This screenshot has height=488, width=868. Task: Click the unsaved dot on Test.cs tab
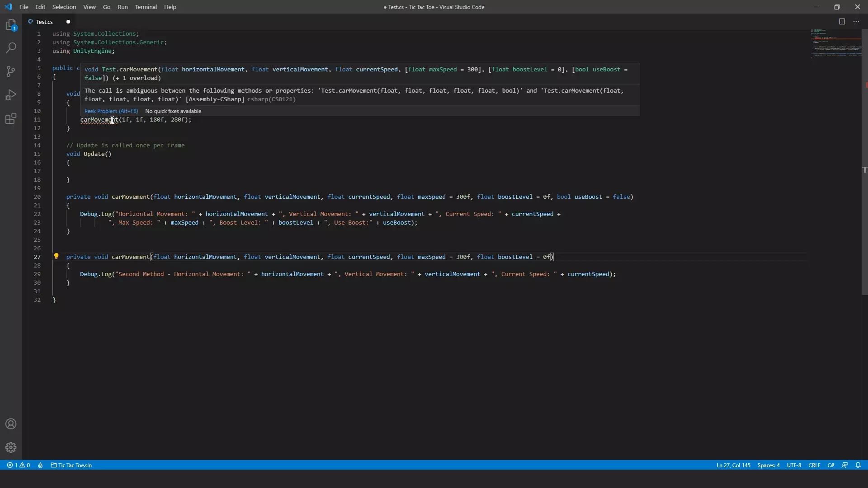tap(68, 22)
